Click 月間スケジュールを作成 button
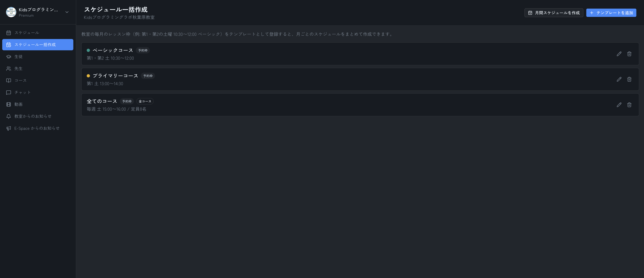The image size is (644, 278). click(x=554, y=13)
